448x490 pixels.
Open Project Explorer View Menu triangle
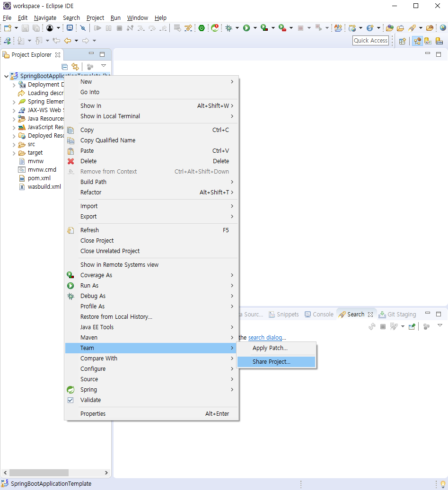104,66
